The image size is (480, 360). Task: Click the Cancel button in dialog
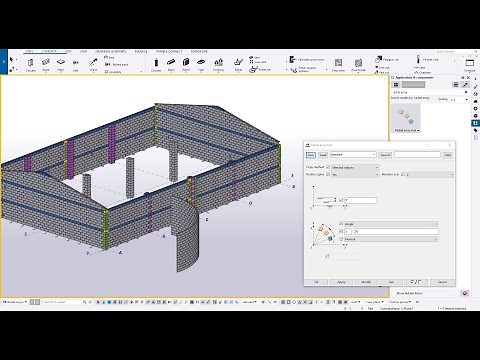click(x=442, y=282)
